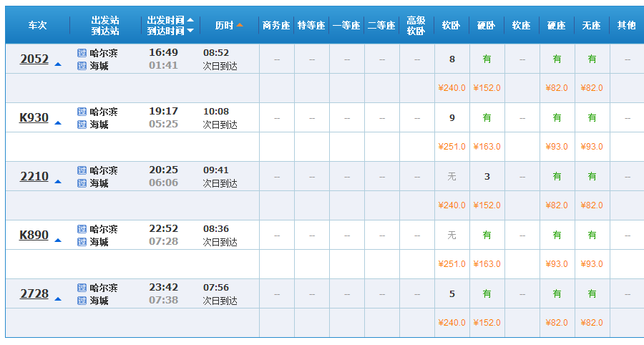
Task: Click arrival time 05:25 of train K930
Action: (x=163, y=124)
